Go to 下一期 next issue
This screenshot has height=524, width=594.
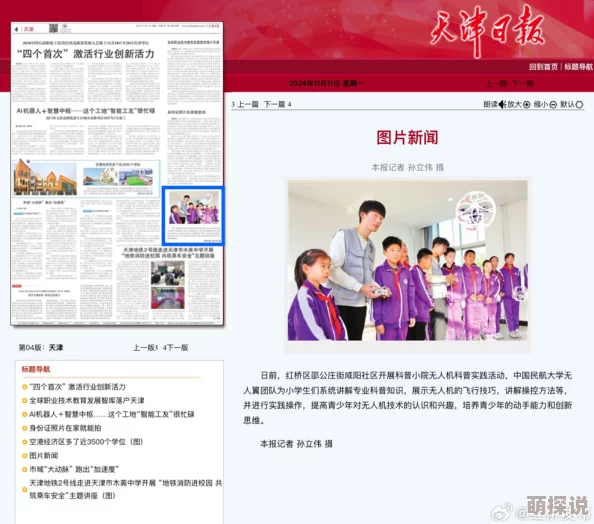[523, 83]
